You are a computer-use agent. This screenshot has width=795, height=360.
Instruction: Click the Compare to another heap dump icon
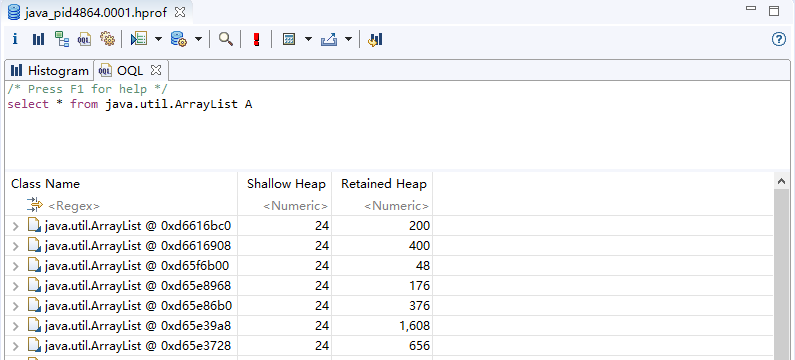(375, 39)
